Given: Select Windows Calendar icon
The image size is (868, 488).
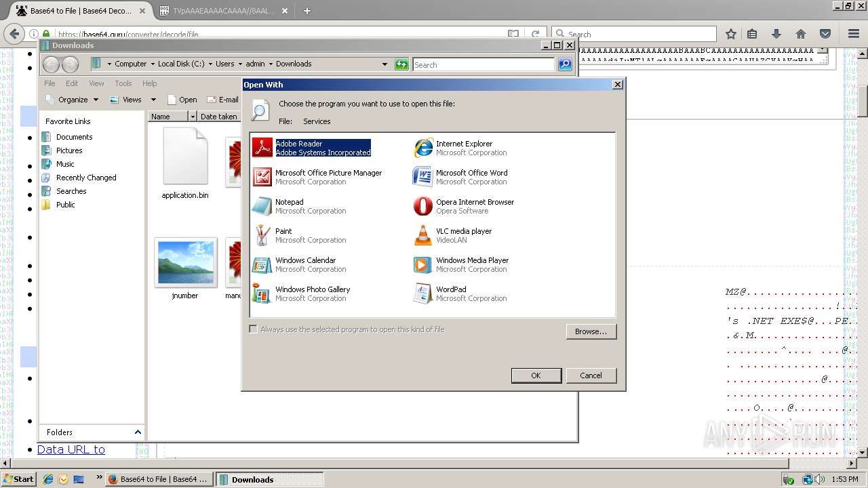Looking at the screenshot, I should coord(262,264).
